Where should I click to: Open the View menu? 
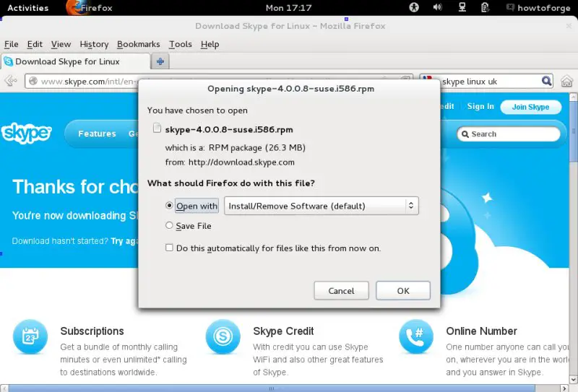(61, 44)
